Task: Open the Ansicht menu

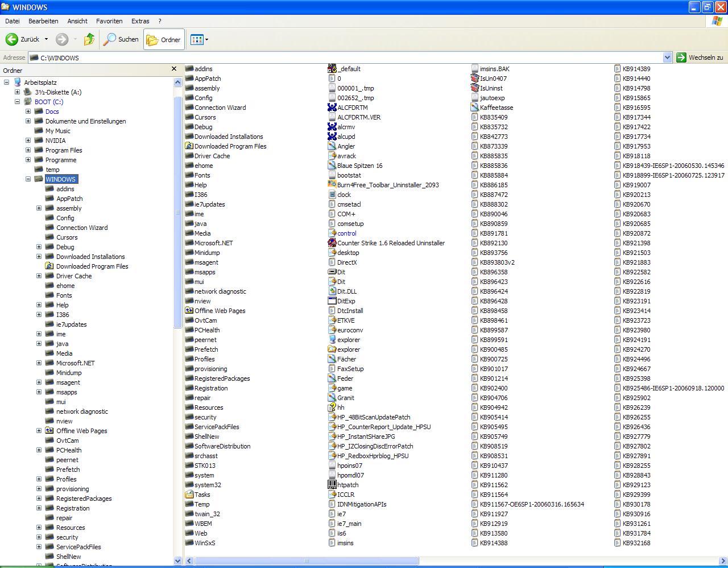Action: click(77, 21)
